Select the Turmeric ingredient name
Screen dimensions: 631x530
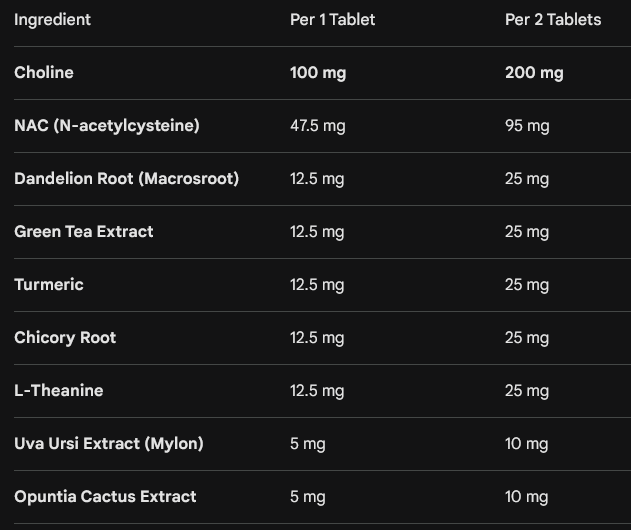[49, 285]
